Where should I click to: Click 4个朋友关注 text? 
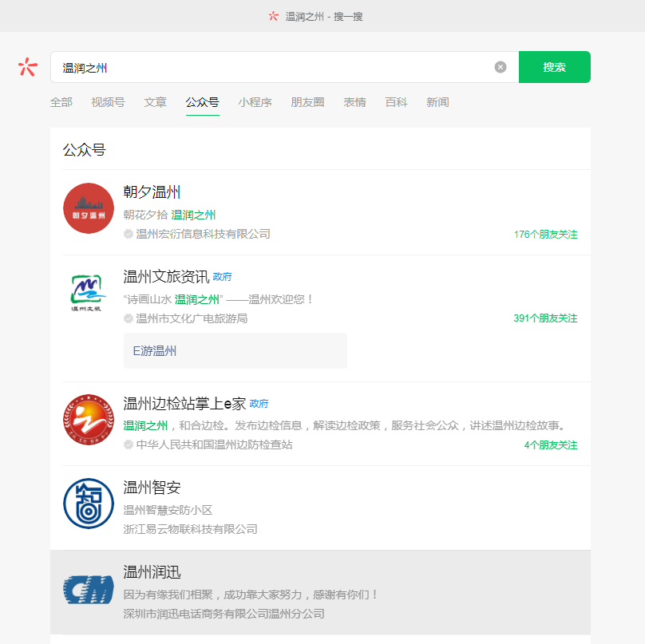click(552, 445)
